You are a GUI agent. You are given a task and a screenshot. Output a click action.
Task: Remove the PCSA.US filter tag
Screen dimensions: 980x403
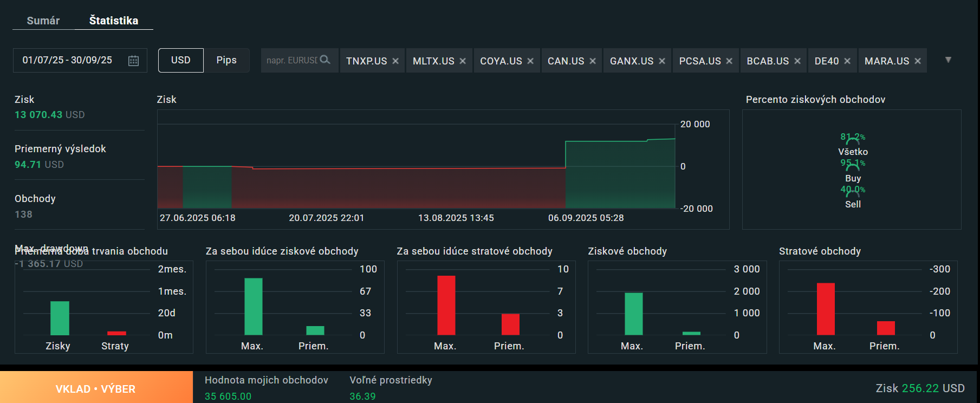(729, 61)
